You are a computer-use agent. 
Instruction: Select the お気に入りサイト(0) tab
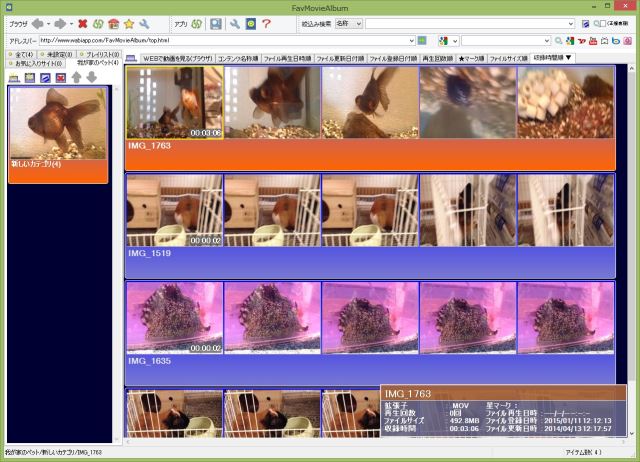[x=36, y=63]
